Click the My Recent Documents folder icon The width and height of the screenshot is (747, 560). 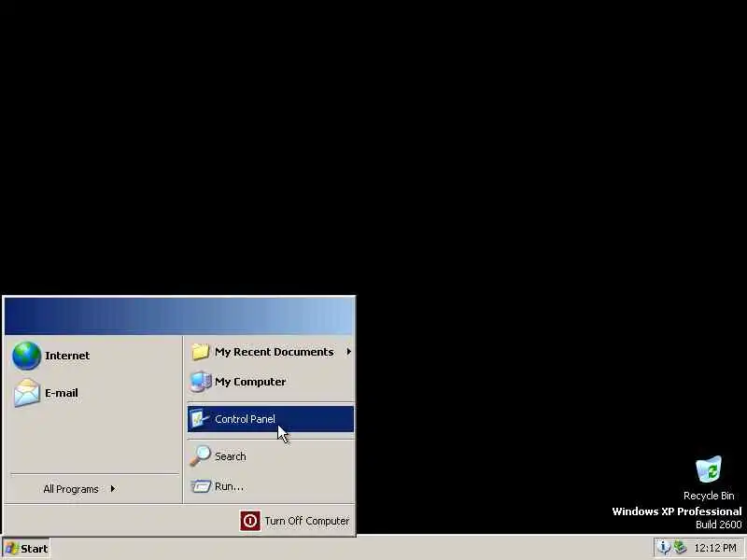[x=200, y=352]
